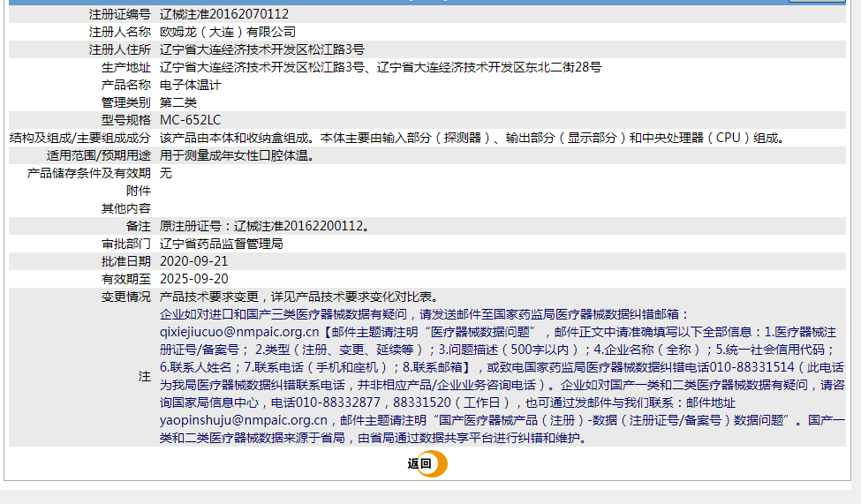Click registrant name 欧姆龙（大连）有限公司
861x504 pixels.
(x=228, y=32)
